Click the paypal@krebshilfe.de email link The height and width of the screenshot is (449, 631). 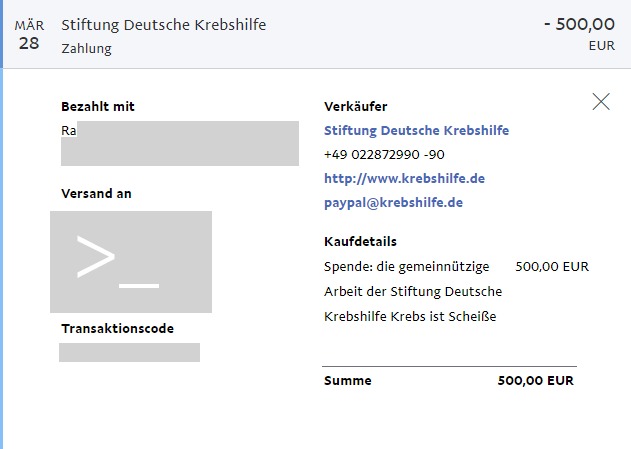tap(394, 202)
